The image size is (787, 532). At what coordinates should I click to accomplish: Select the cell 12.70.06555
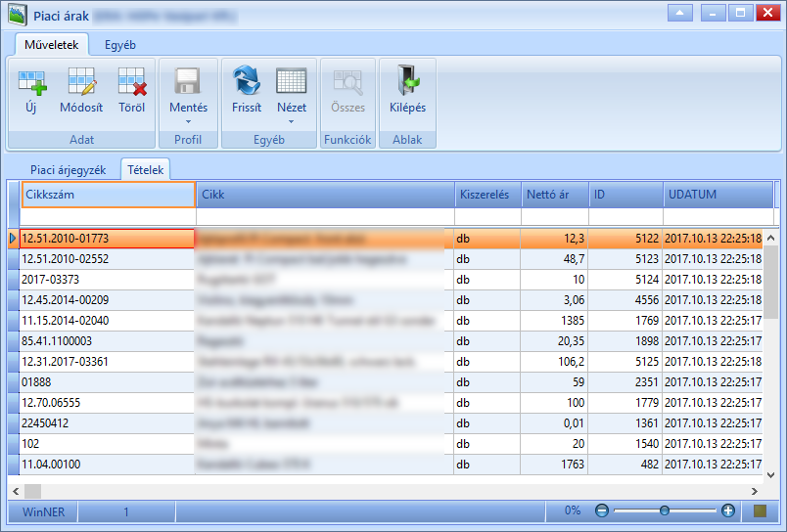point(107,403)
